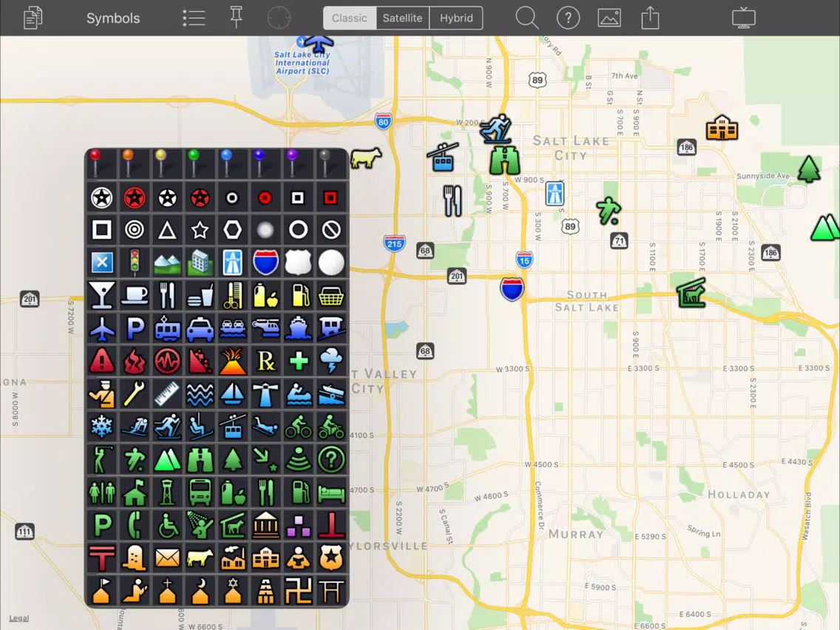Choose the bicycle rider symbol
840x630 pixels.
(299, 427)
